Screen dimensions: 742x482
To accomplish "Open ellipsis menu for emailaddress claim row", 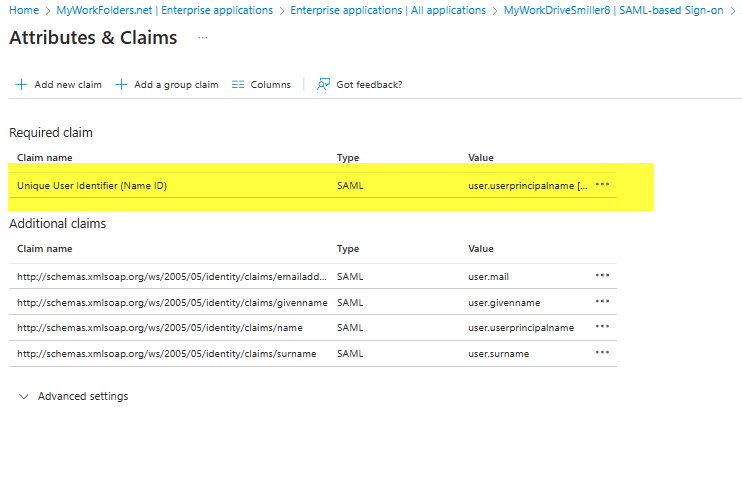I will point(602,276).
